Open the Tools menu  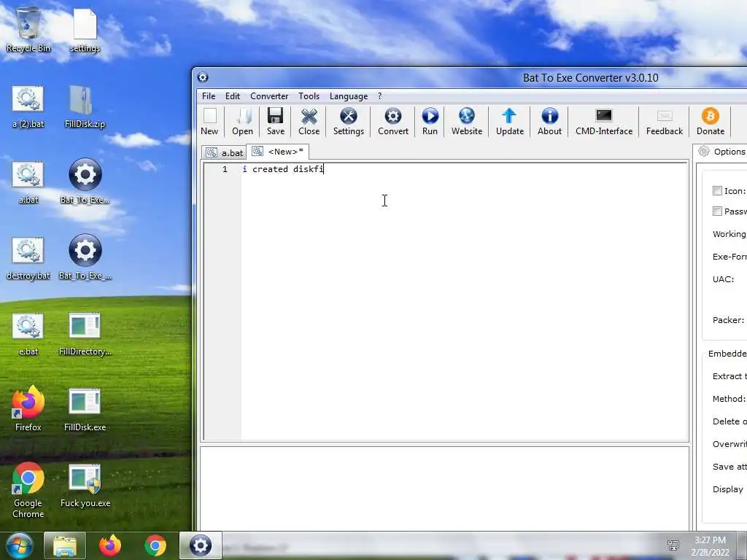coord(309,96)
